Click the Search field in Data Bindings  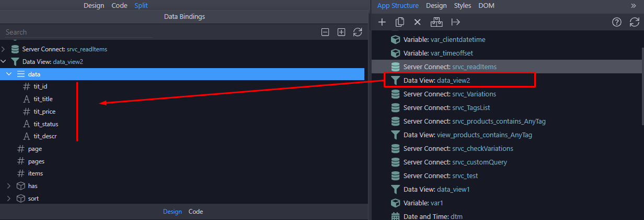71,32
